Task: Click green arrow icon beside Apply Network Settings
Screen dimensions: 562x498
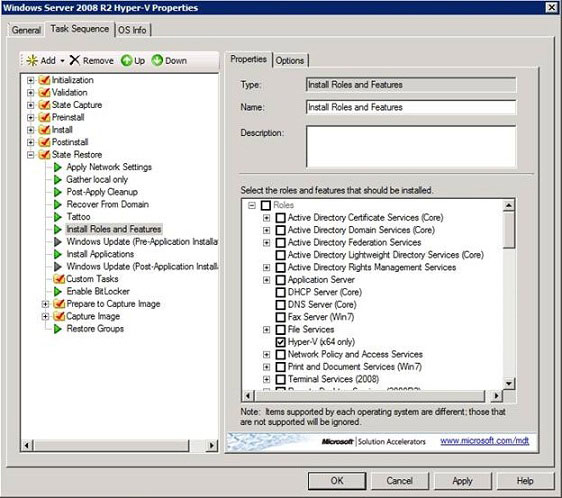Action: click(58, 167)
